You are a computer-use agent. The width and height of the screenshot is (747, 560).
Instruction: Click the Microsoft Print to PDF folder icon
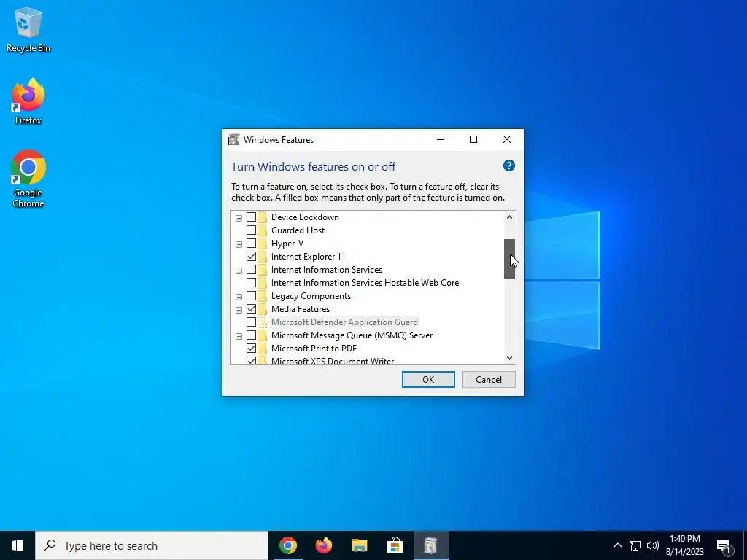(262, 348)
